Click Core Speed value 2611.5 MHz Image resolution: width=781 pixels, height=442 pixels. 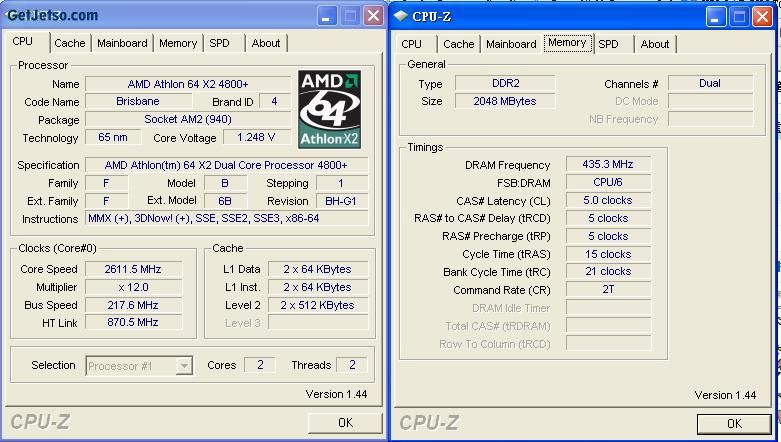133,270
